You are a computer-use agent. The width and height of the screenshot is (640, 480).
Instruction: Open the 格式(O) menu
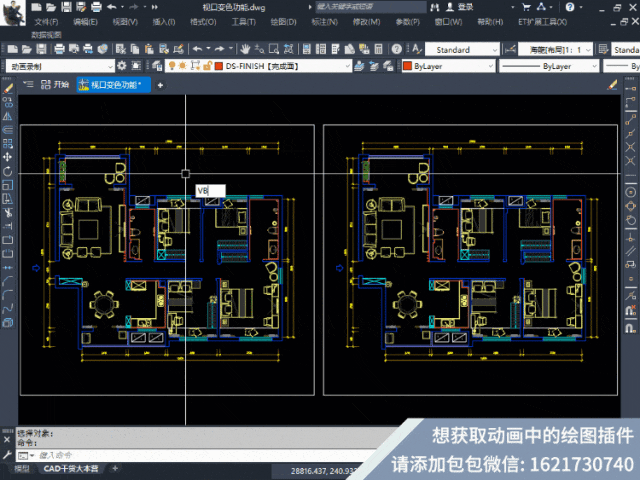(x=203, y=22)
